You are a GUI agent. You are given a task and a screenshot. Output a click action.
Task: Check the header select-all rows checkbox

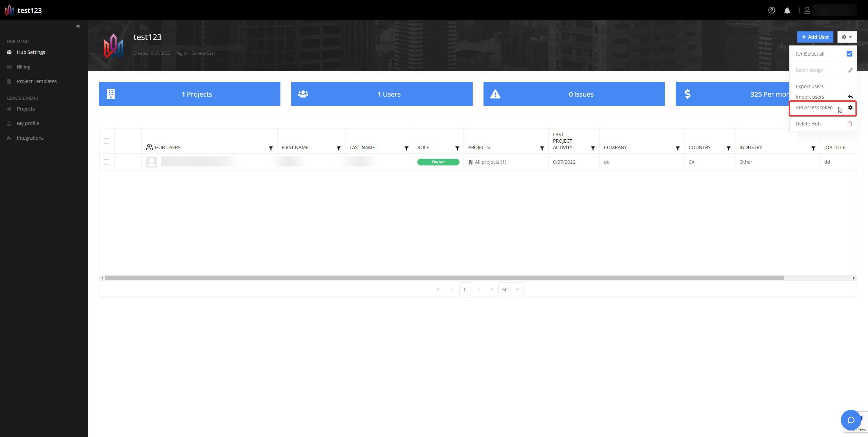[x=106, y=141]
